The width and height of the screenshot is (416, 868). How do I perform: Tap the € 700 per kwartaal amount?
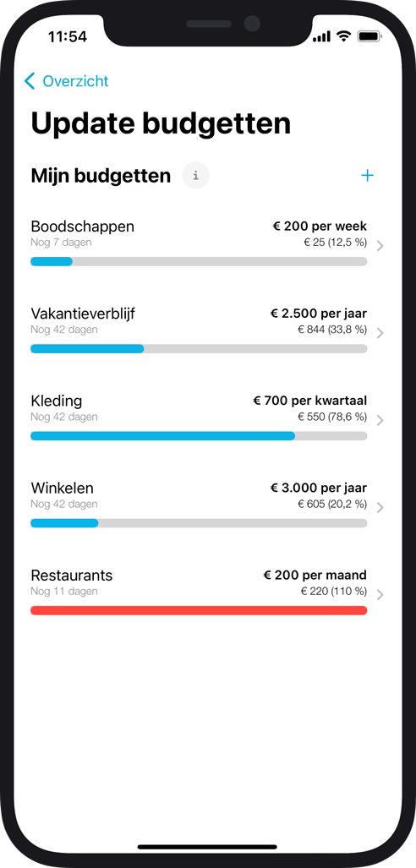pyautogui.click(x=310, y=401)
